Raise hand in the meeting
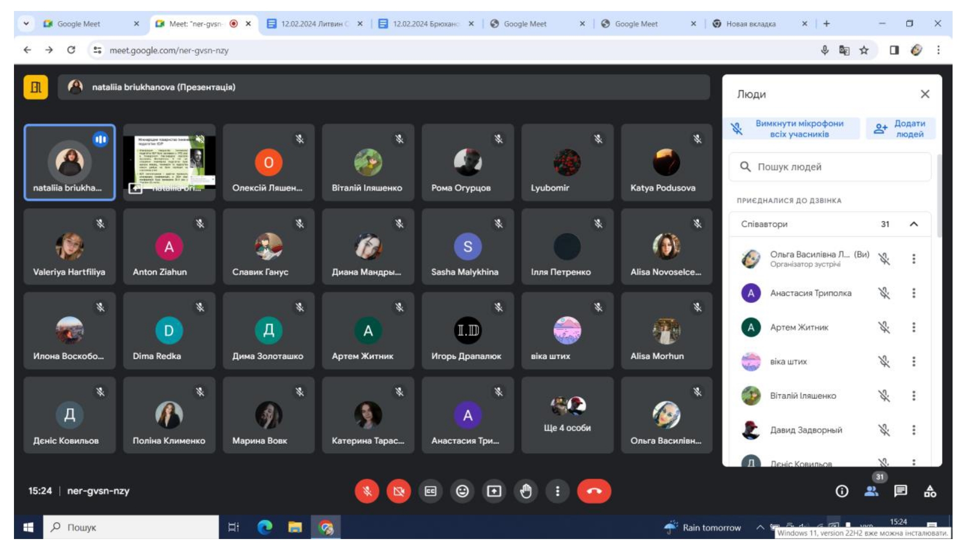The width and height of the screenshot is (980, 556). pyautogui.click(x=526, y=491)
